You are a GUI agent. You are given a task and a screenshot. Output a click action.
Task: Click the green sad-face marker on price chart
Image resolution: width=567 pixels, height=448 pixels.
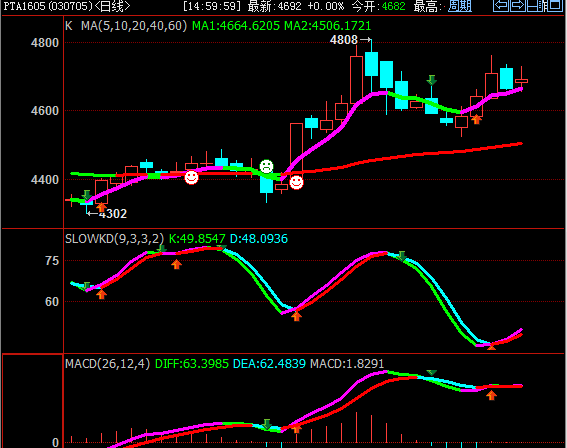pyautogui.click(x=267, y=166)
